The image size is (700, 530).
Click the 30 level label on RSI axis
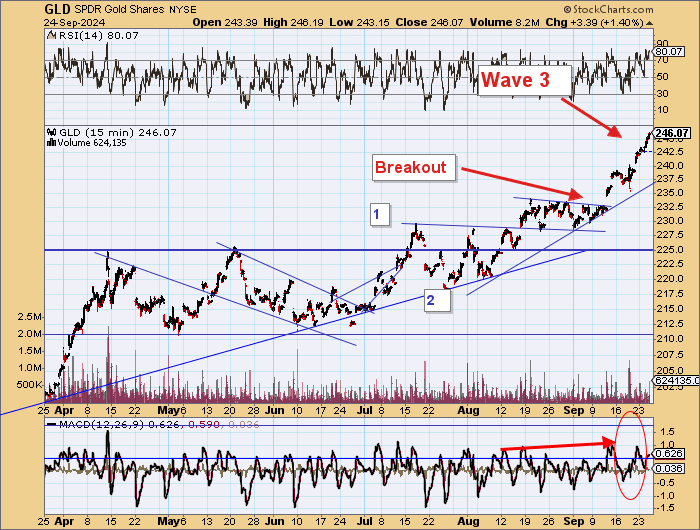click(x=662, y=94)
